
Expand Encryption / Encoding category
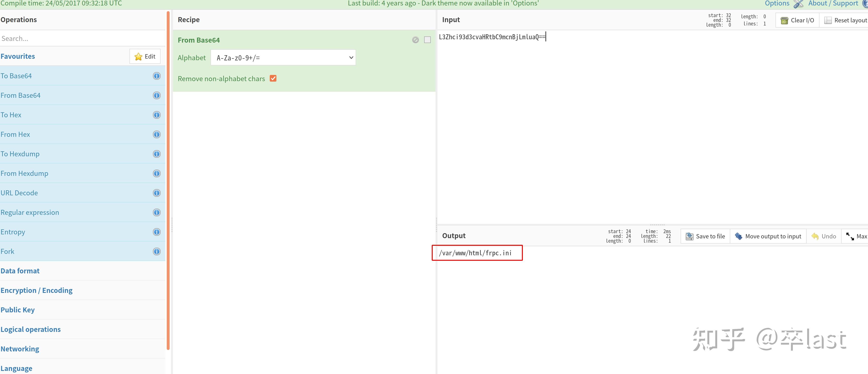coord(36,290)
